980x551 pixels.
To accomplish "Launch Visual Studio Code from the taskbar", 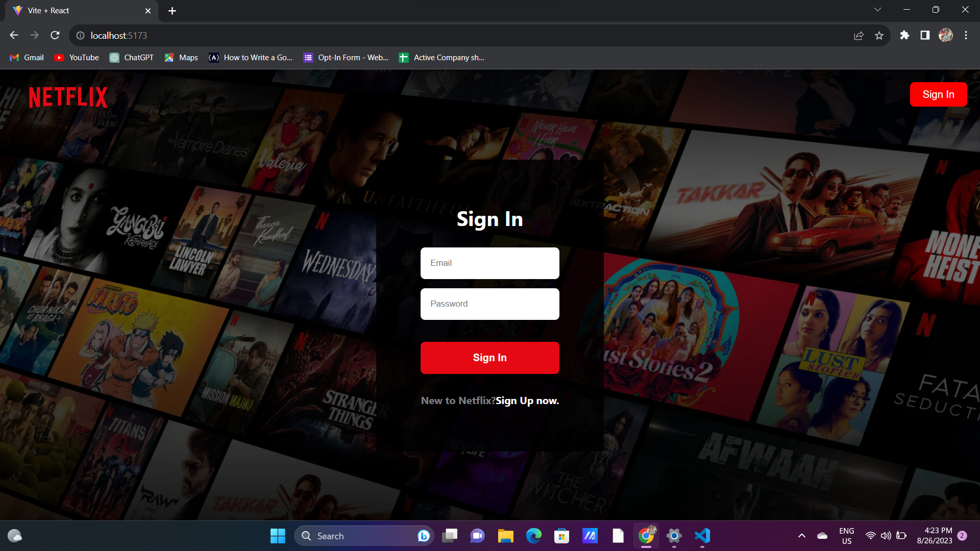I will (702, 536).
